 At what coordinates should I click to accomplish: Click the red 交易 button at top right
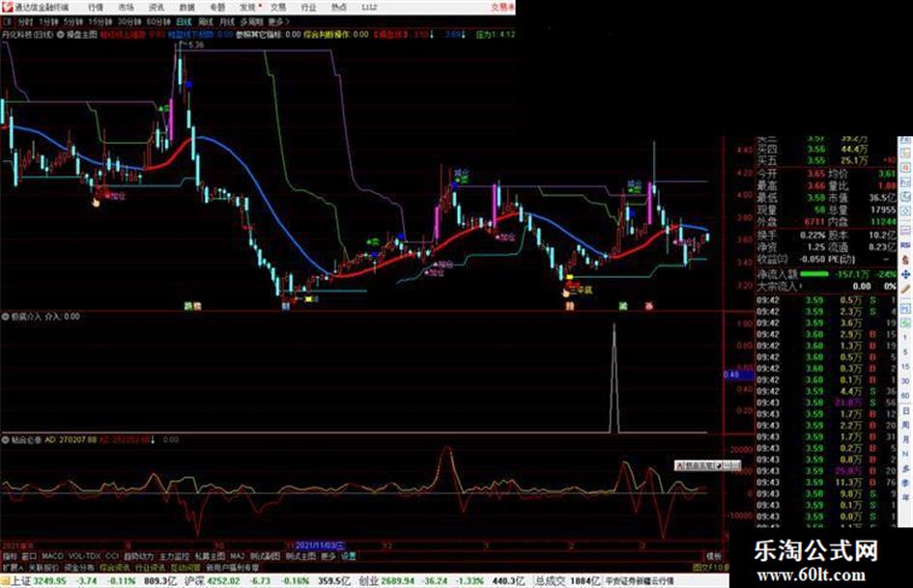click(502, 7)
